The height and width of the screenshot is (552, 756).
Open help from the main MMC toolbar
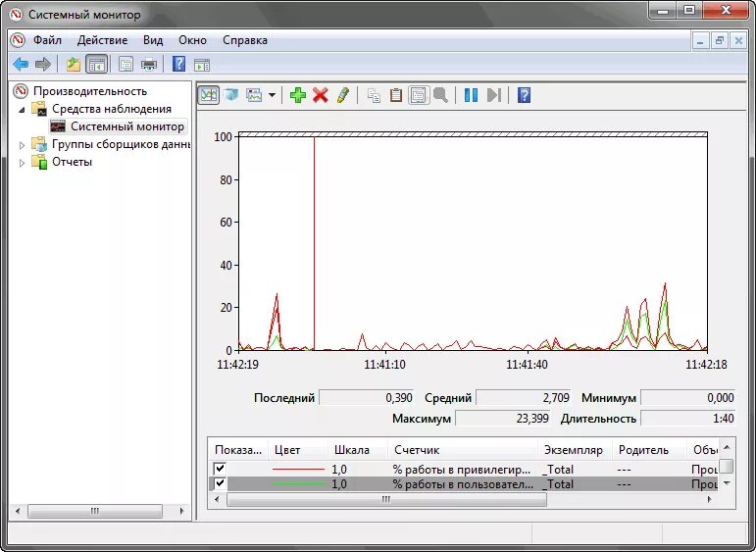[x=178, y=64]
